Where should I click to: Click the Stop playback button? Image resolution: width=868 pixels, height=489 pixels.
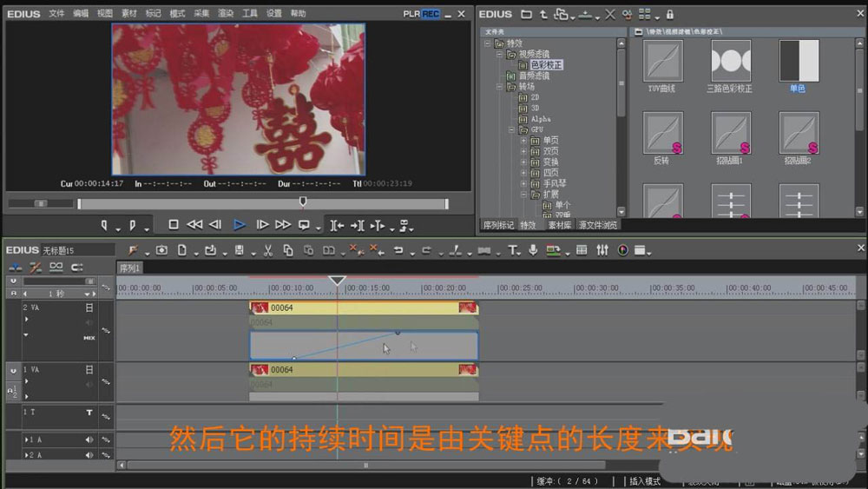[x=174, y=224]
